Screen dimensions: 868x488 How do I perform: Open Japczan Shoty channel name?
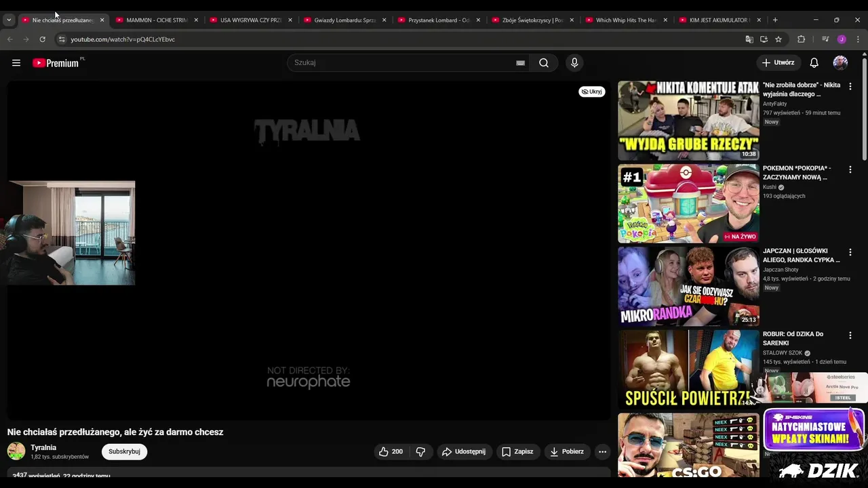(781, 270)
